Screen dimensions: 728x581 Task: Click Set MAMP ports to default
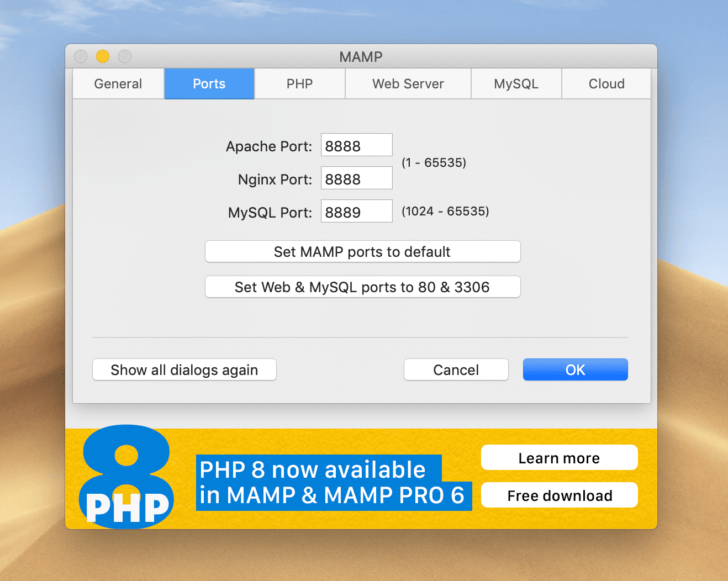pos(362,251)
